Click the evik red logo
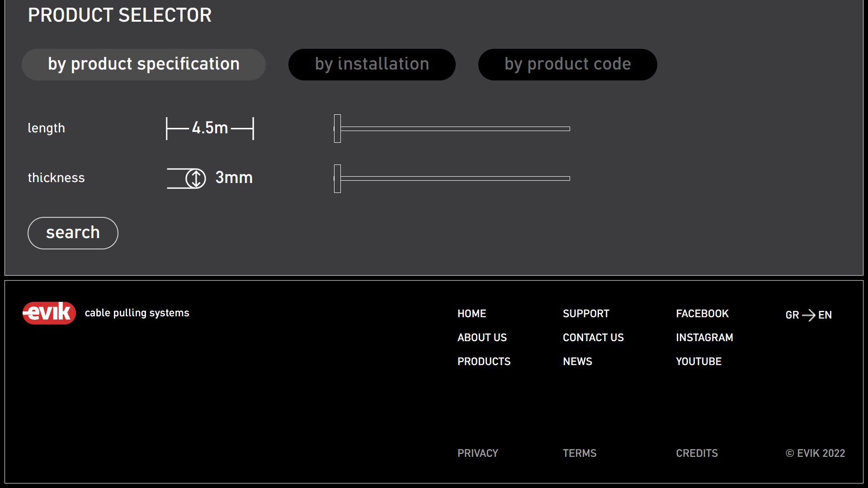This screenshot has height=488, width=868. pyautogui.click(x=49, y=313)
